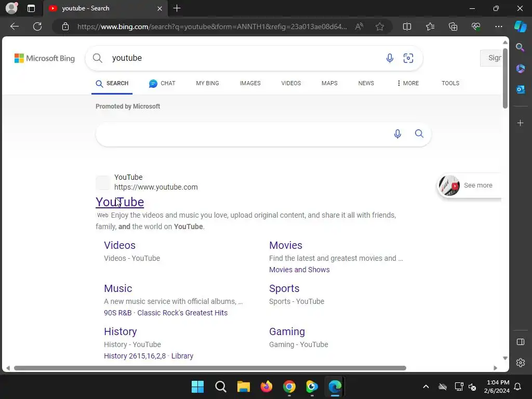This screenshot has height=399, width=532.
Task: Click https://www.youtube.com URL text
Action: coord(156,187)
